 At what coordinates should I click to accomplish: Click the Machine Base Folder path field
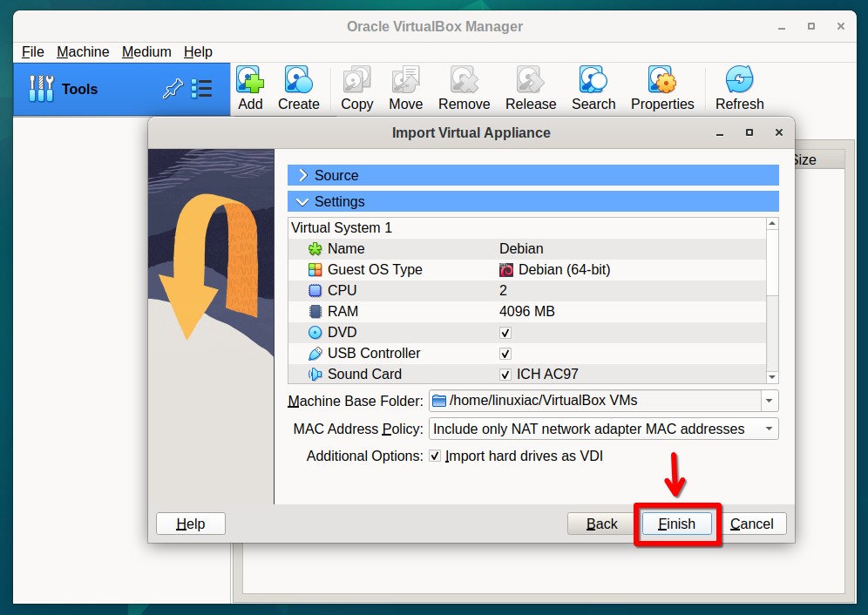click(595, 401)
